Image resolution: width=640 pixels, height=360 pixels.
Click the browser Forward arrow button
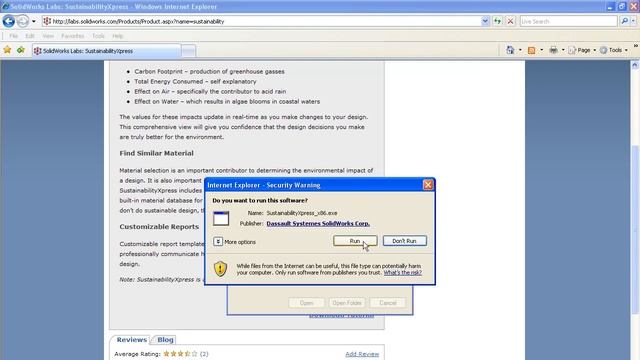[x=23, y=21]
